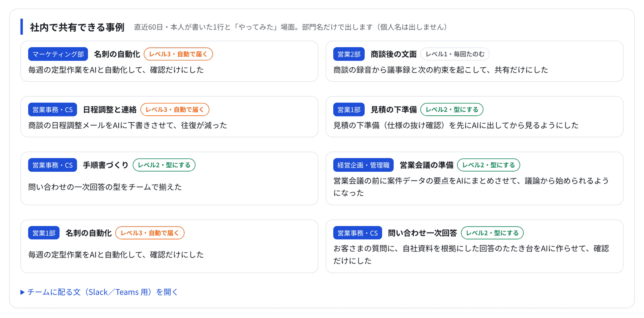Click description 商談の録音から議事録と次の約束を起こして
This screenshot has width=644, height=318.
(441, 70)
